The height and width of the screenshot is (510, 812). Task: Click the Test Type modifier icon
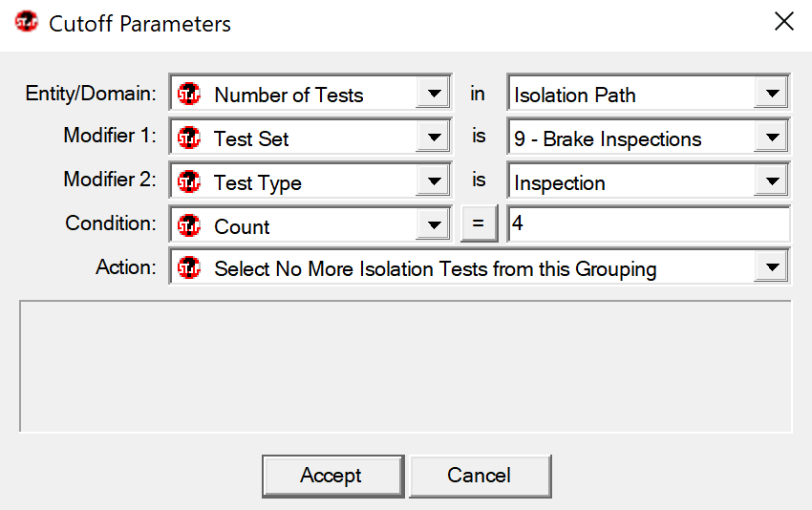[189, 181]
